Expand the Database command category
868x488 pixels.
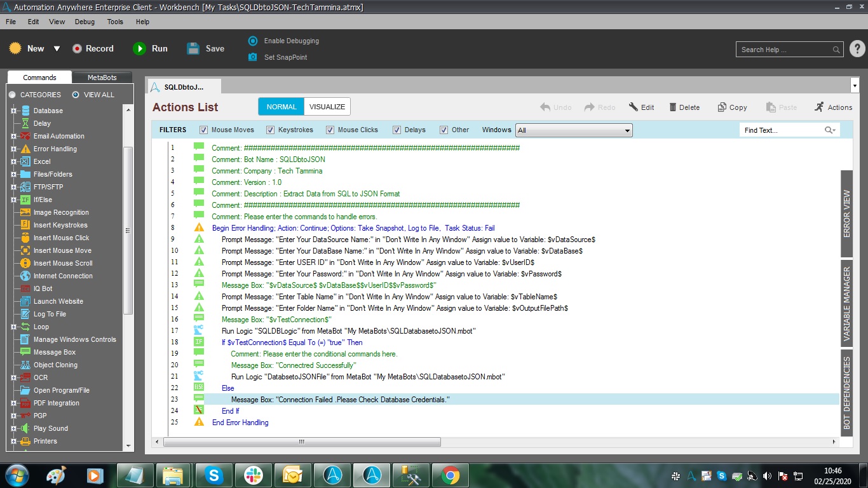pos(13,111)
